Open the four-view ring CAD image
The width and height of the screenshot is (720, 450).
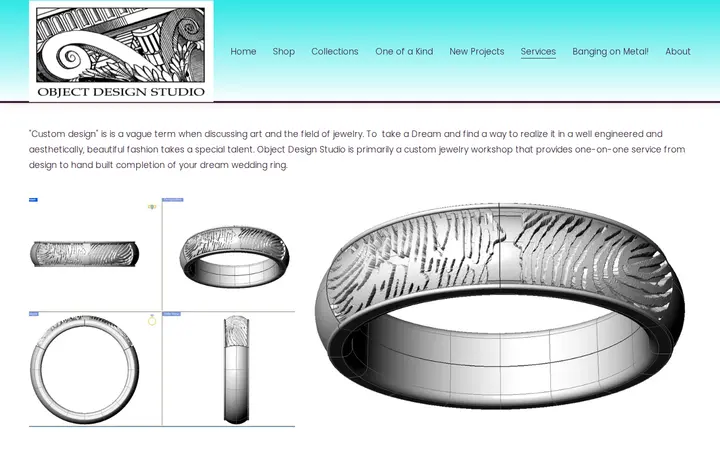[162, 312]
